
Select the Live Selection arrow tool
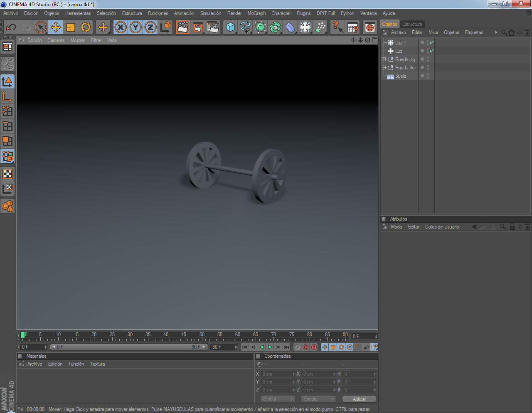coord(41,27)
